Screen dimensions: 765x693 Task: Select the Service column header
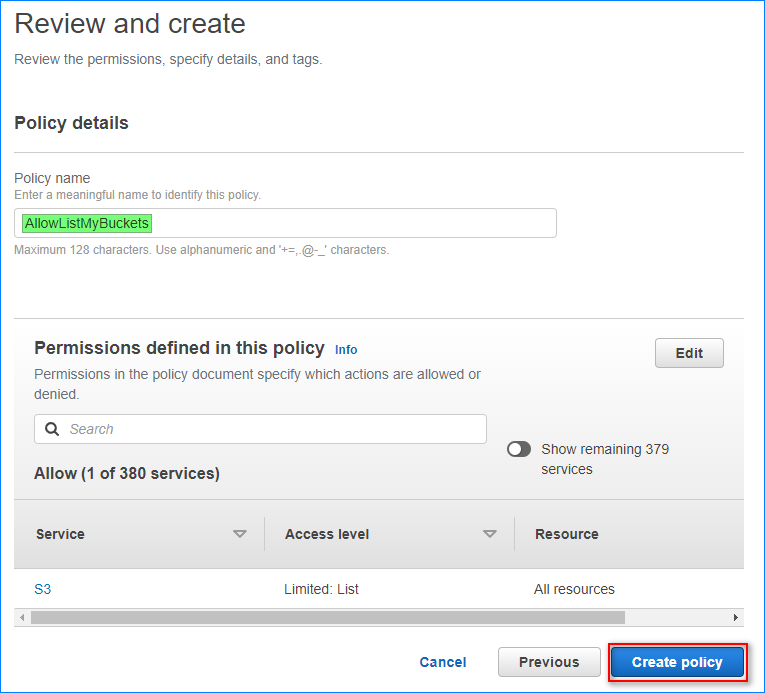[60, 534]
